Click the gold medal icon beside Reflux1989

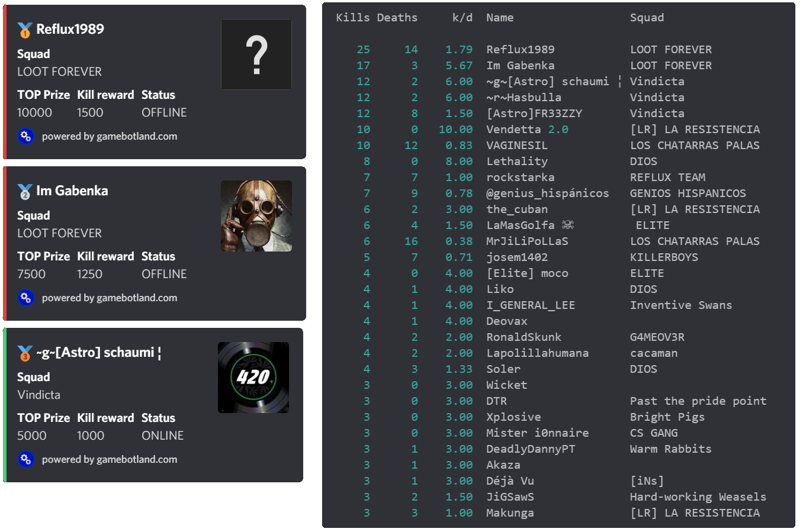pyautogui.click(x=25, y=30)
